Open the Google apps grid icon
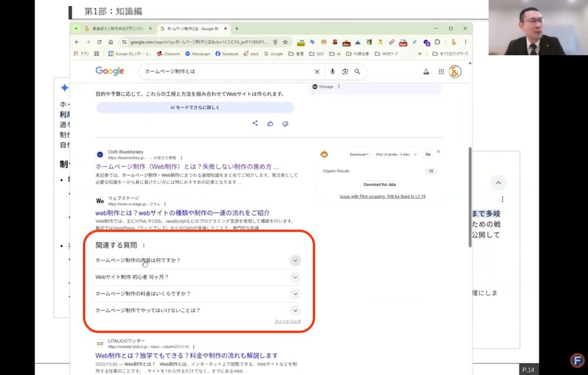Screen dimensions: 588x375 (441, 71)
